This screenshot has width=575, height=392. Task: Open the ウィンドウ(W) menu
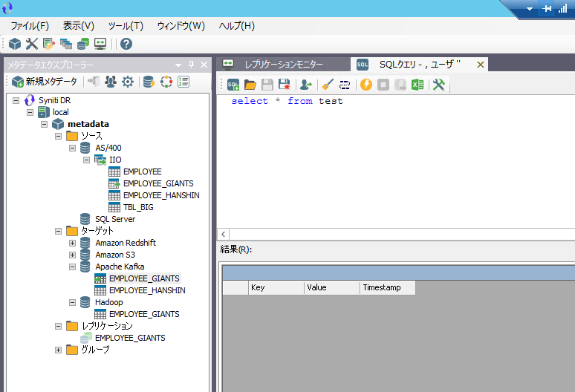tap(181, 26)
